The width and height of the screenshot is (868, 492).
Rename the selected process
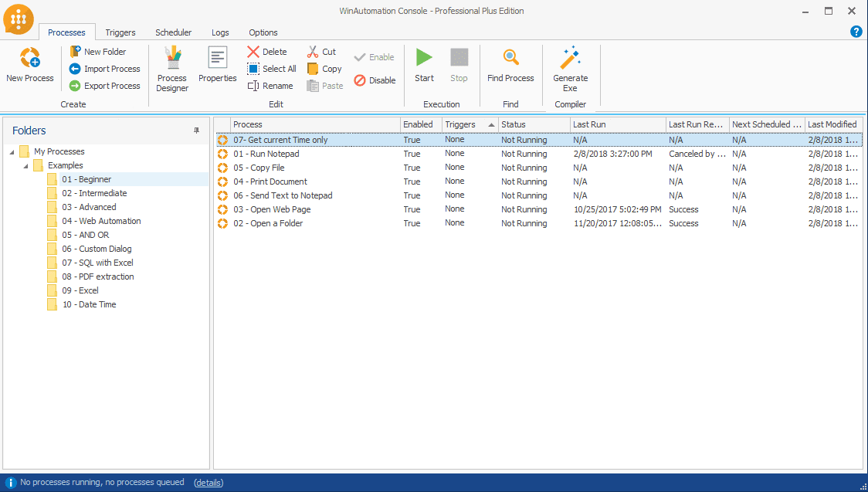click(x=270, y=86)
